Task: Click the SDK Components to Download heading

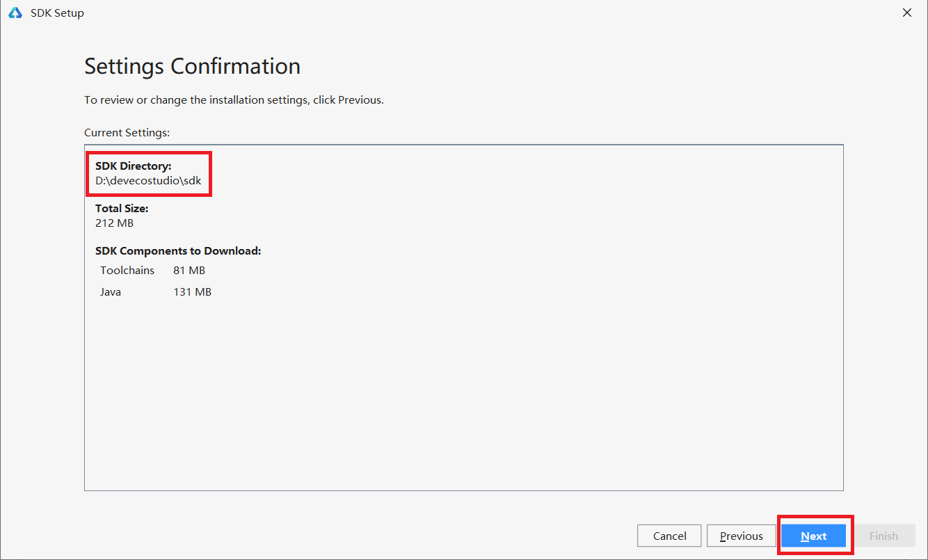Action: point(178,250)
